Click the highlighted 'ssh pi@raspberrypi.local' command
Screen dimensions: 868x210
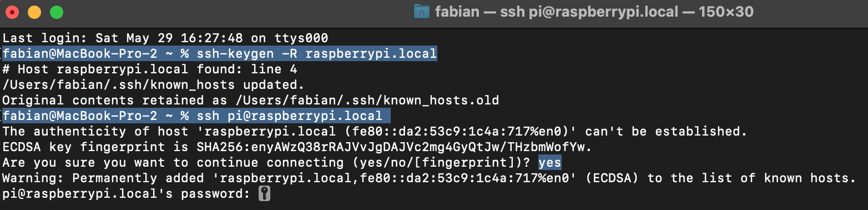tap(196, 116)
